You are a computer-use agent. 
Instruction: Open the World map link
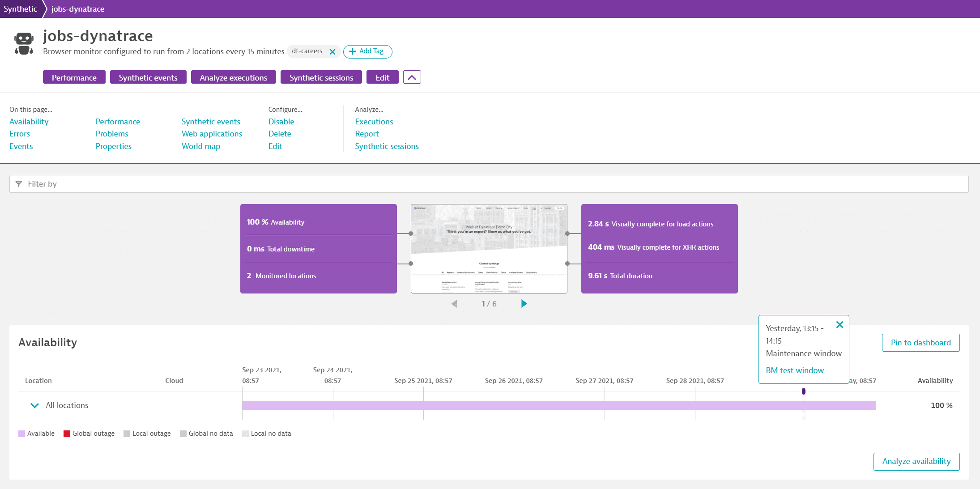point(201,146)
